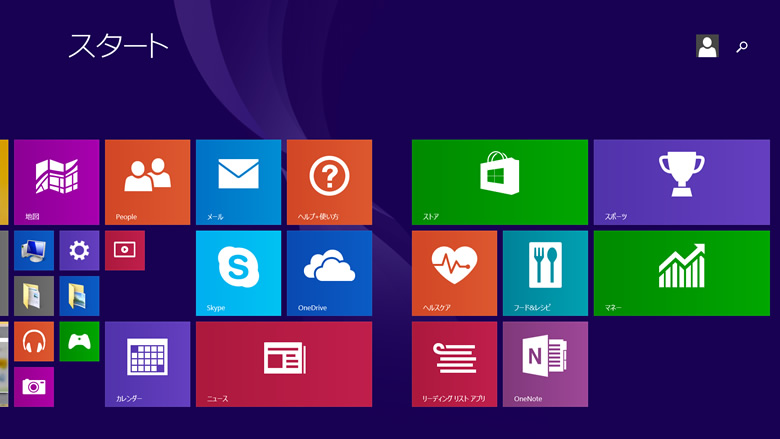Open the Store (ストア) tile
This screenshot has width=780, height=439.
click(x=499, y=181)
